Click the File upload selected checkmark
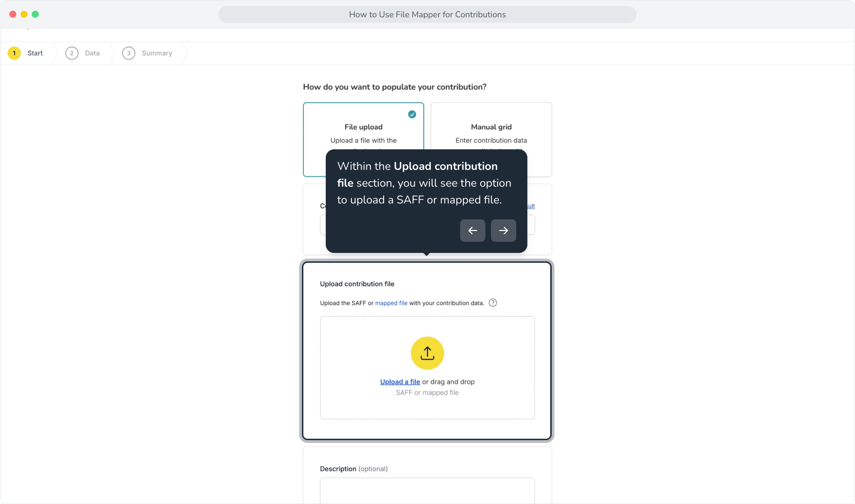Screen dimensions: 855x504 tap(412, 114)
